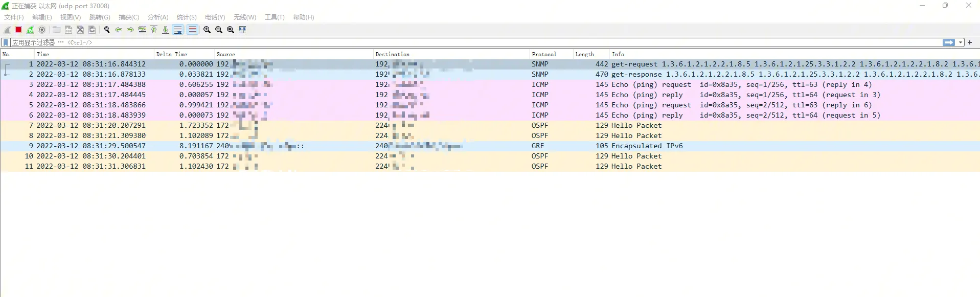Stop the running capture with red square

(x=18, y=30)
